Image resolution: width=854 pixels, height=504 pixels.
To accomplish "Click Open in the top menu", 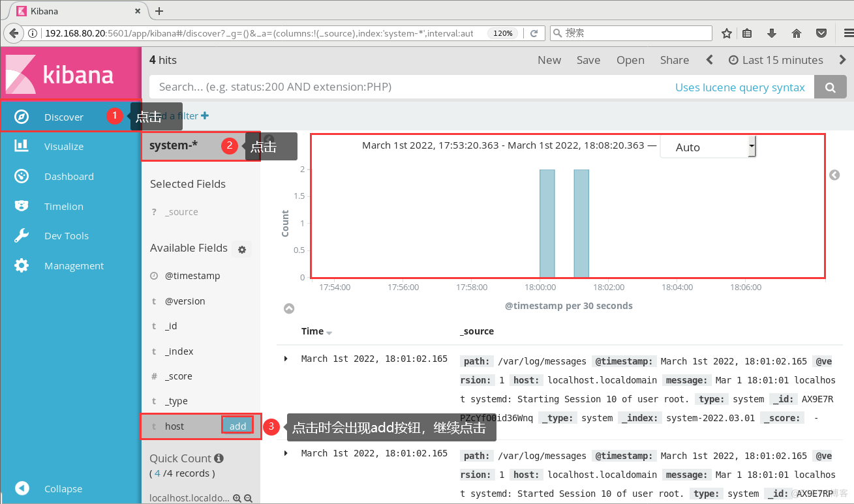I will pyautogui.click(x=630, y=60).
